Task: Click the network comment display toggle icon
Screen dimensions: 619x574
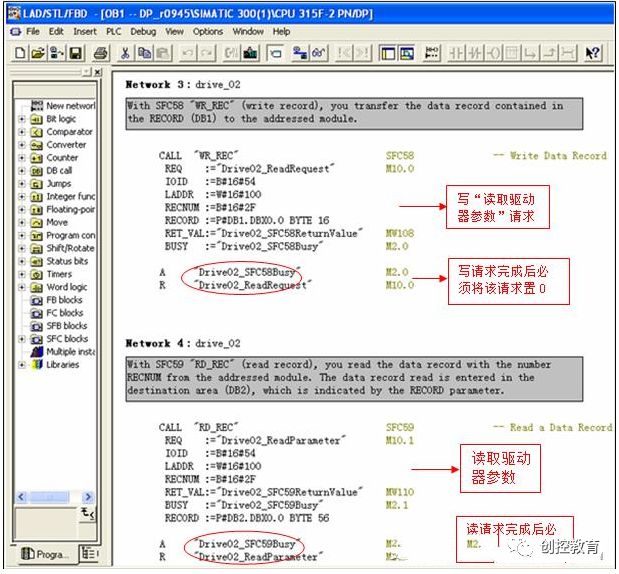Action: tap(276, 53)
